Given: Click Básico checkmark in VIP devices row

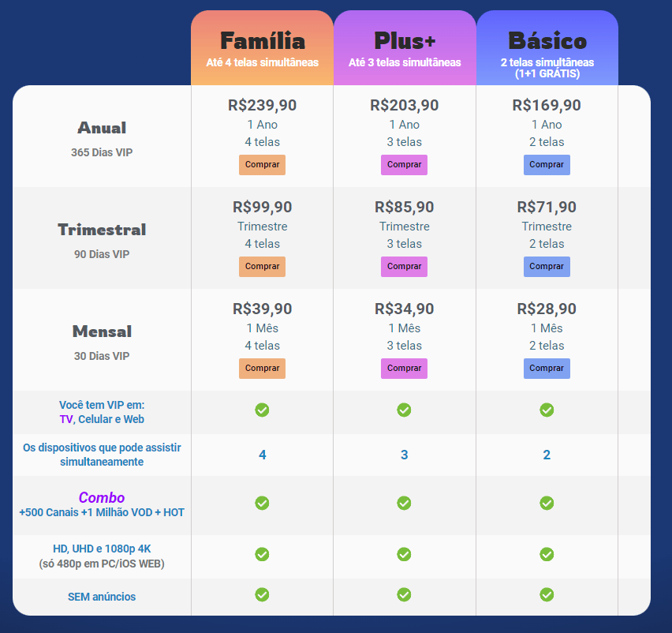Looking at the screenshot, I should coord(547,410).
